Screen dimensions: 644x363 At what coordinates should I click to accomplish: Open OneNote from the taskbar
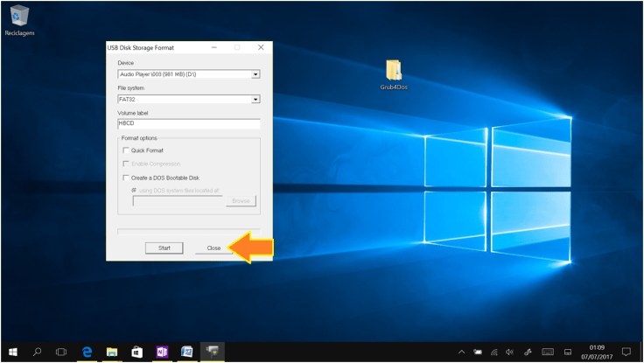(161, 352)
